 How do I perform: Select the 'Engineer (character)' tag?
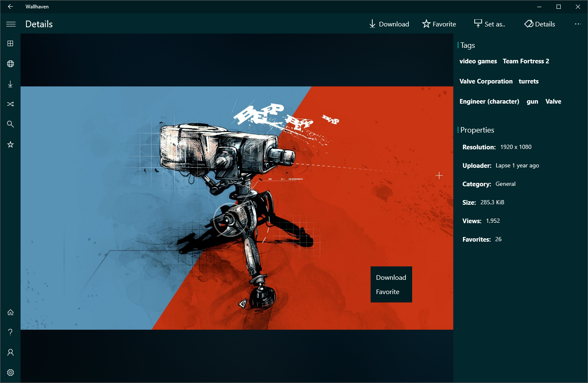(x=489, y=102)
